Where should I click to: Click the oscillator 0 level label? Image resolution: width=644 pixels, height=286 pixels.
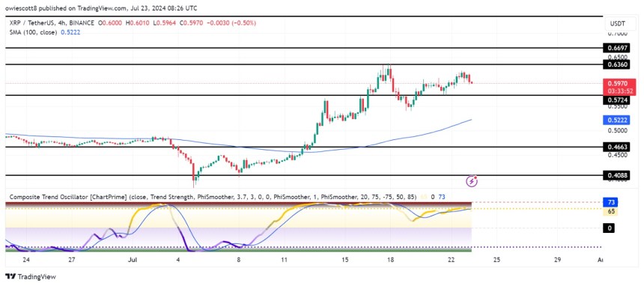609,228
